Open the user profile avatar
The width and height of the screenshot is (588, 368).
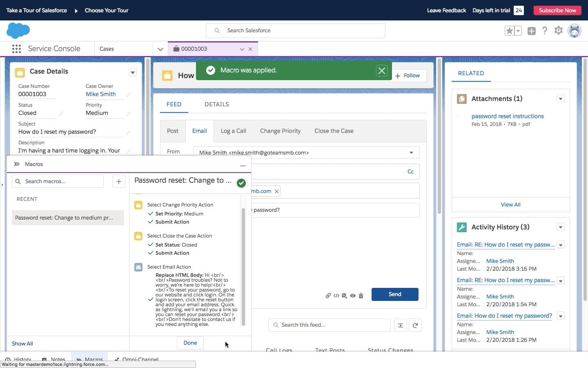575,31
